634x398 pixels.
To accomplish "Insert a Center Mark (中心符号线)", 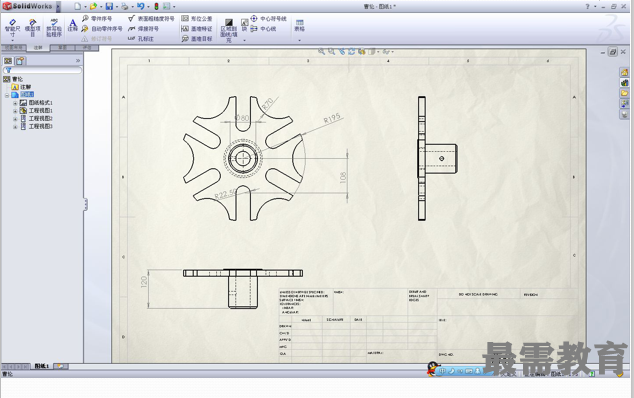I will pos(268,19).
